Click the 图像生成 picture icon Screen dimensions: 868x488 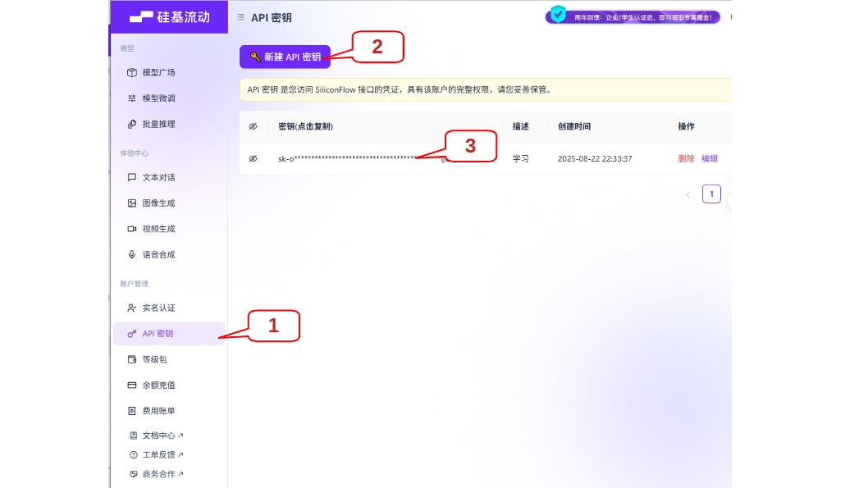click(x=131, y=203)
